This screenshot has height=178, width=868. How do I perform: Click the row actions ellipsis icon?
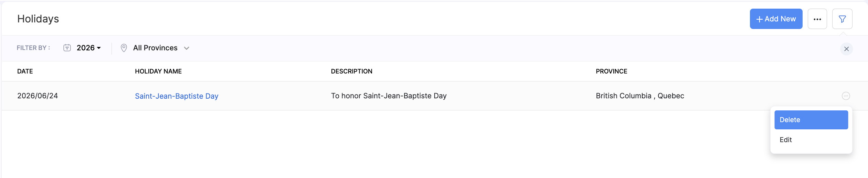point(846,96)
